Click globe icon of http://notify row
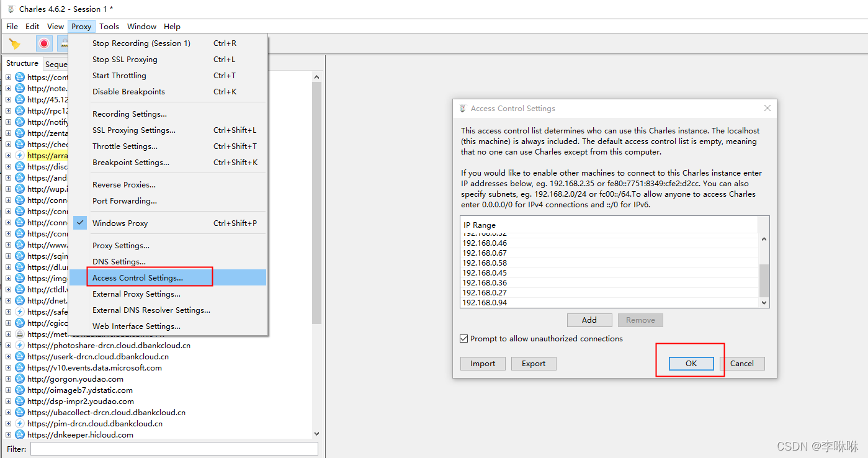 19,122
